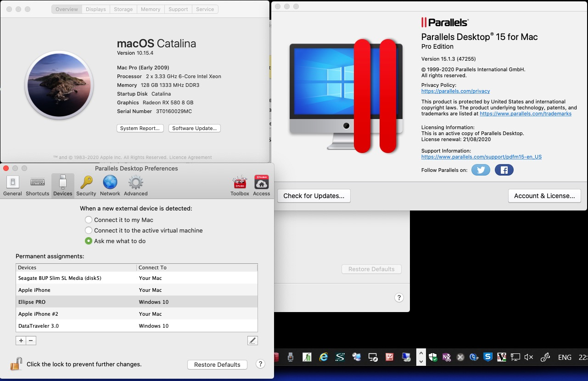Open Parallels Toolbox from preferences toolbar
The image size is (588, 381).
coord(240,186)
